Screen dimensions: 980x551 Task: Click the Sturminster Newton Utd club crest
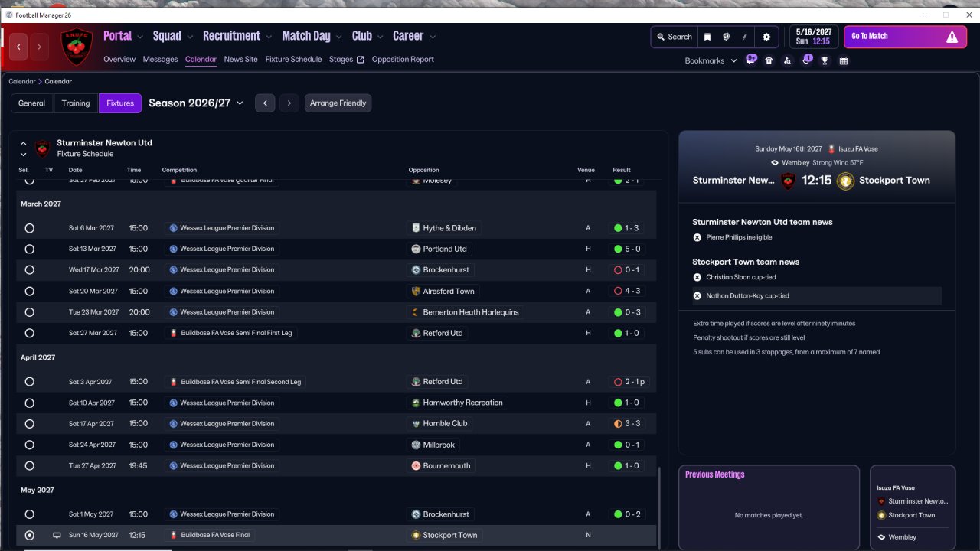77,47
